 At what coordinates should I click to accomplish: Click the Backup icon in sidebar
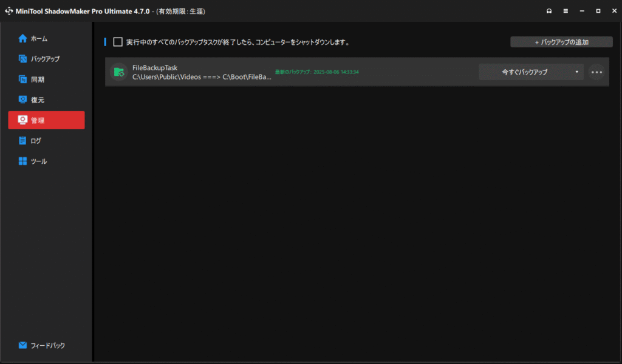click(x=22, y=59)
